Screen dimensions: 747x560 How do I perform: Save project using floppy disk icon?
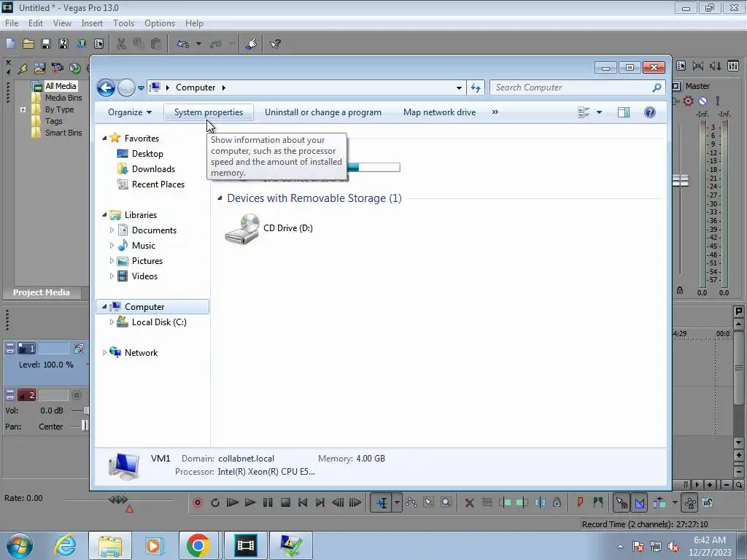pyautogui.click(x=46, y=44)
